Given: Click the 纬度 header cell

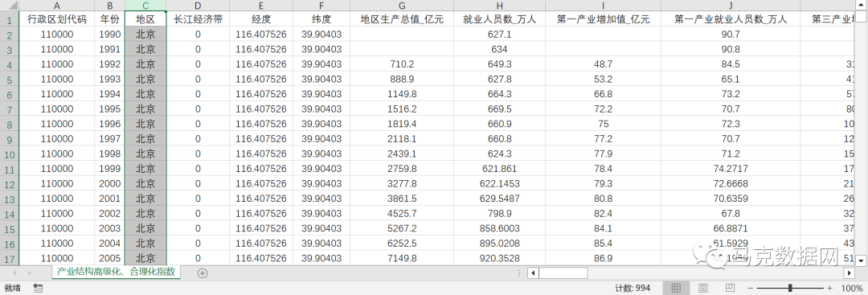Looking at the screenshot, I should click(321, 19).
